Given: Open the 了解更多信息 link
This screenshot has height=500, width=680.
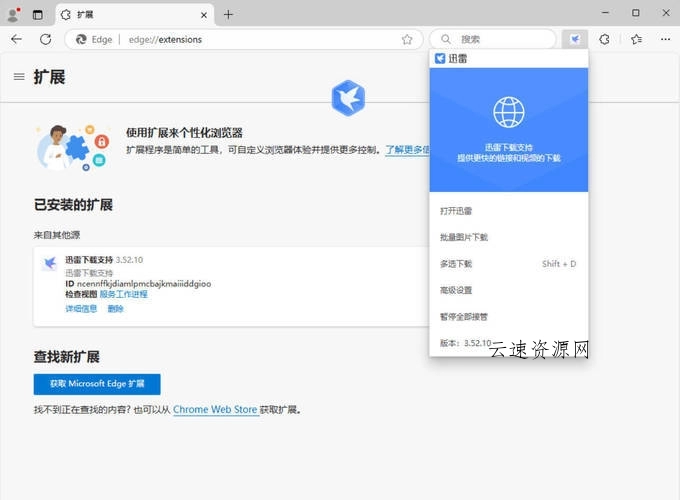Looking at the screenshot, I should (x=407, y=150).
